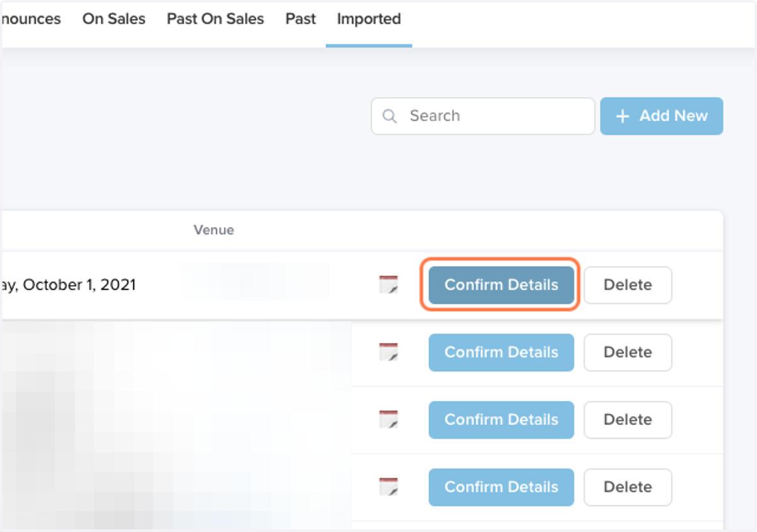Click the magnifier icon in Search box
Image resolution: width=757 pixels, height=532 pixels.
click(390, 116)
